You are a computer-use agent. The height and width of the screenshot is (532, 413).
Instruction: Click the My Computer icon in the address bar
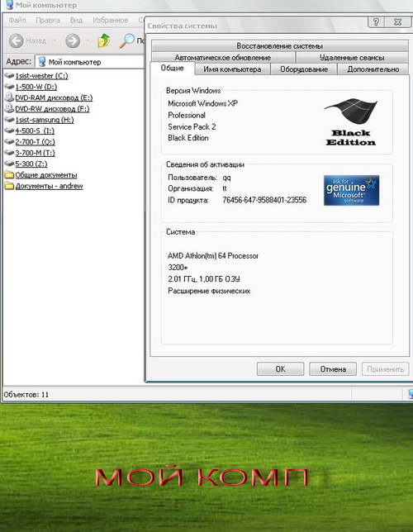tap(42, 62)
